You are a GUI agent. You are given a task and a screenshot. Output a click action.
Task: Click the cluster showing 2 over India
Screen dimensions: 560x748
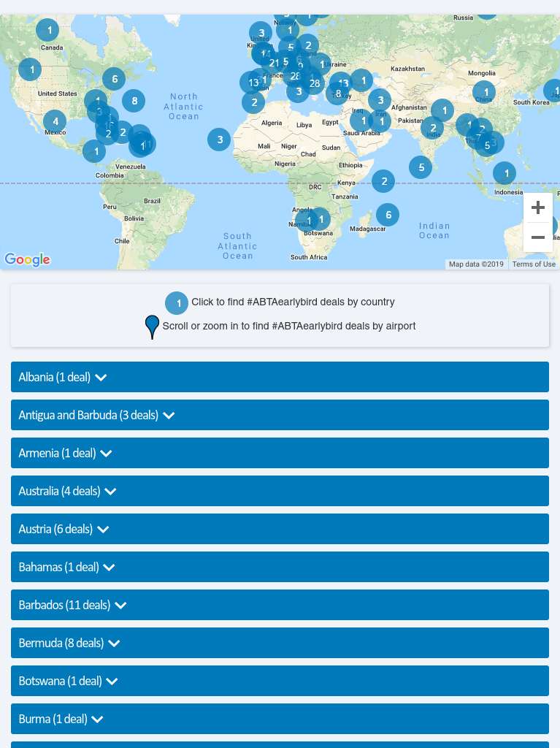(x=433, y=128)
